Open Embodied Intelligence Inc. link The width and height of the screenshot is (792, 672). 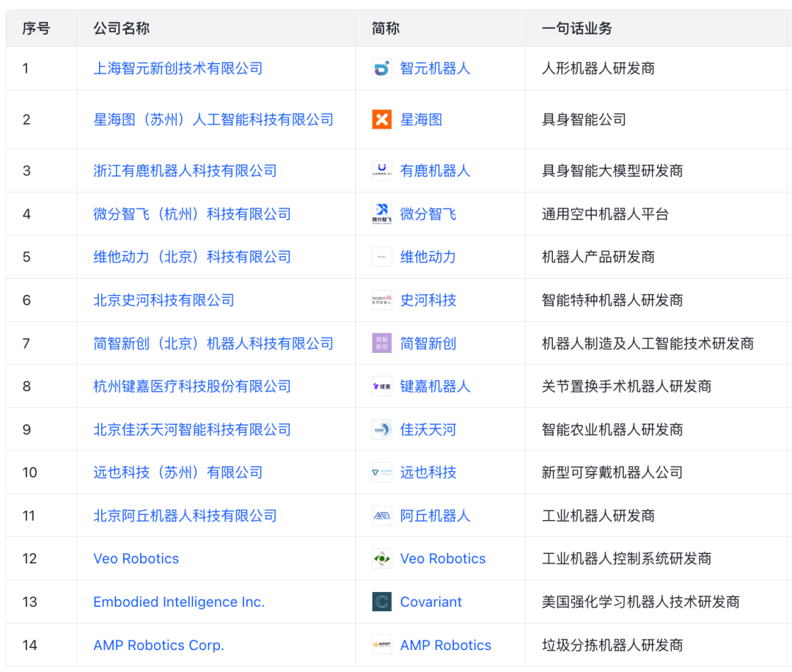pos(179,602)
